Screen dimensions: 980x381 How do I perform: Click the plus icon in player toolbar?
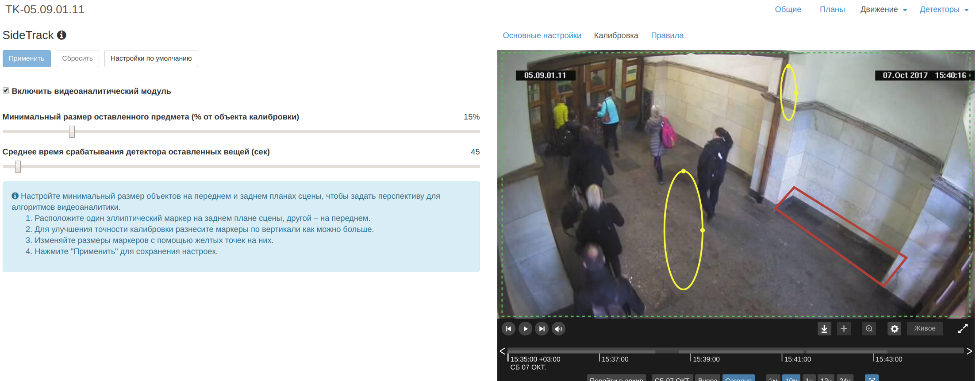844,329
